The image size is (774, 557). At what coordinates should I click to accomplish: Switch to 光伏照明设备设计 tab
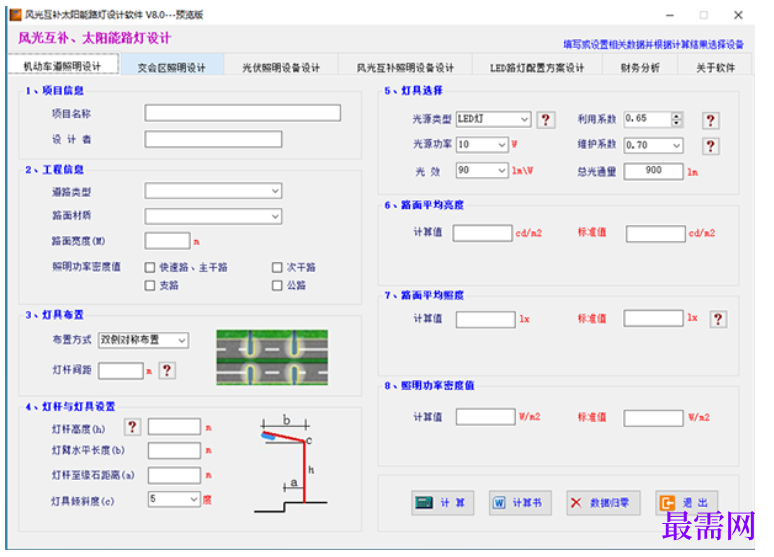click(281, 67)
